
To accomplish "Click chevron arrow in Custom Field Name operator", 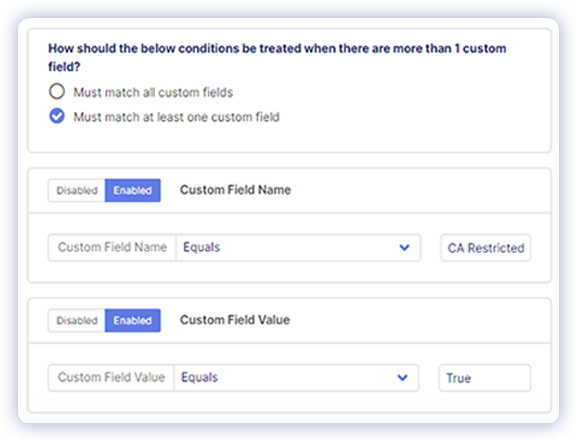I will coord(404,248).
